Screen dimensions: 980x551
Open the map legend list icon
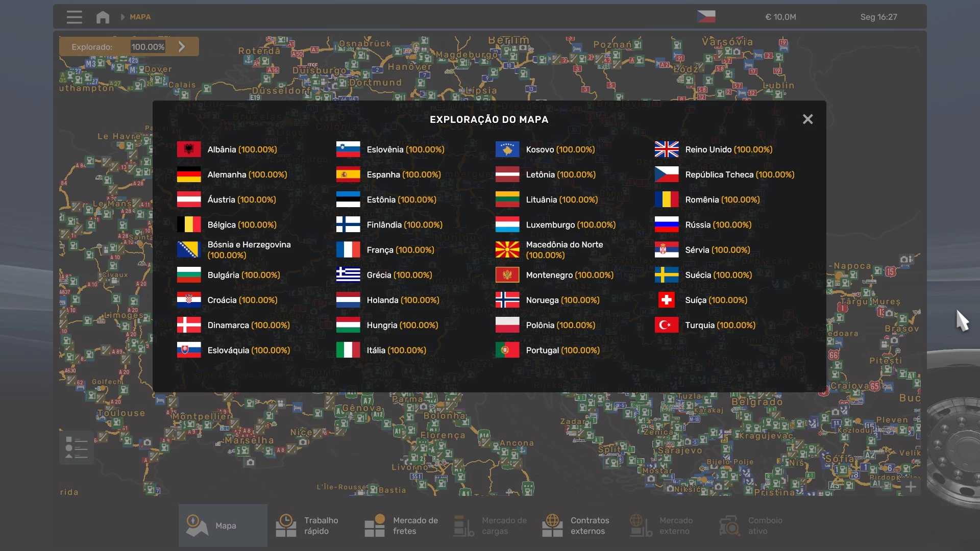[77, 448]
